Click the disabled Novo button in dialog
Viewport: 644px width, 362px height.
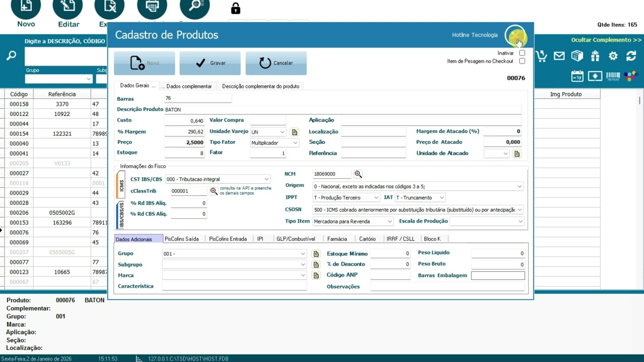(144, 63)
